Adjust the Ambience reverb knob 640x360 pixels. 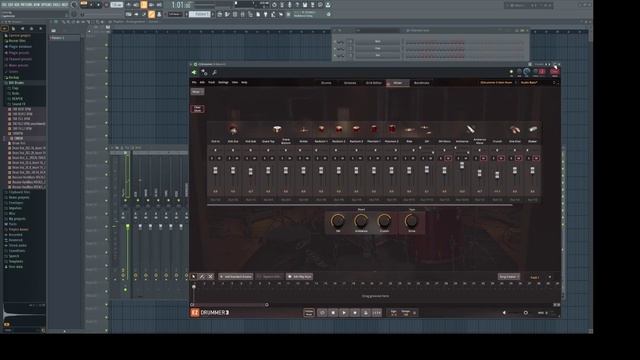[x=361, y=221]
